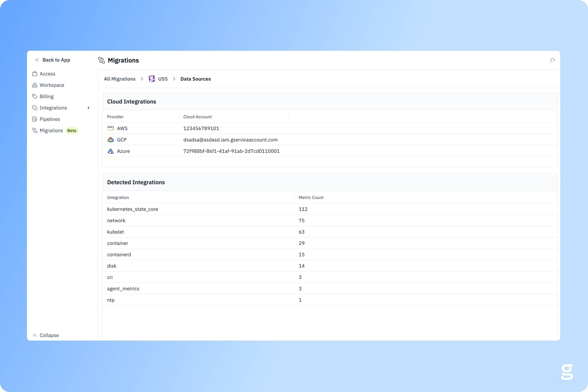Click the Azure provider logo icon
Screen dimensions: 588x392
pyautogui.click(x=111, y=151)
